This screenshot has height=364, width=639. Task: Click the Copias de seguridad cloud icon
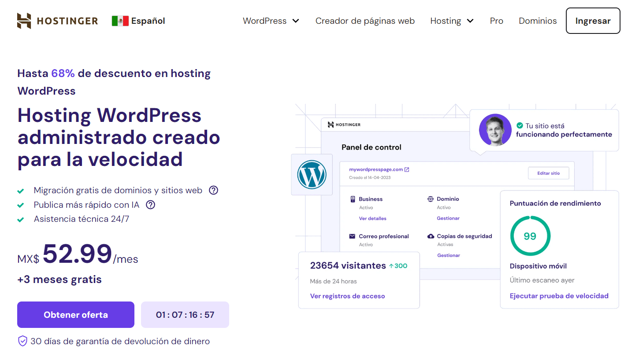(431, 236)
